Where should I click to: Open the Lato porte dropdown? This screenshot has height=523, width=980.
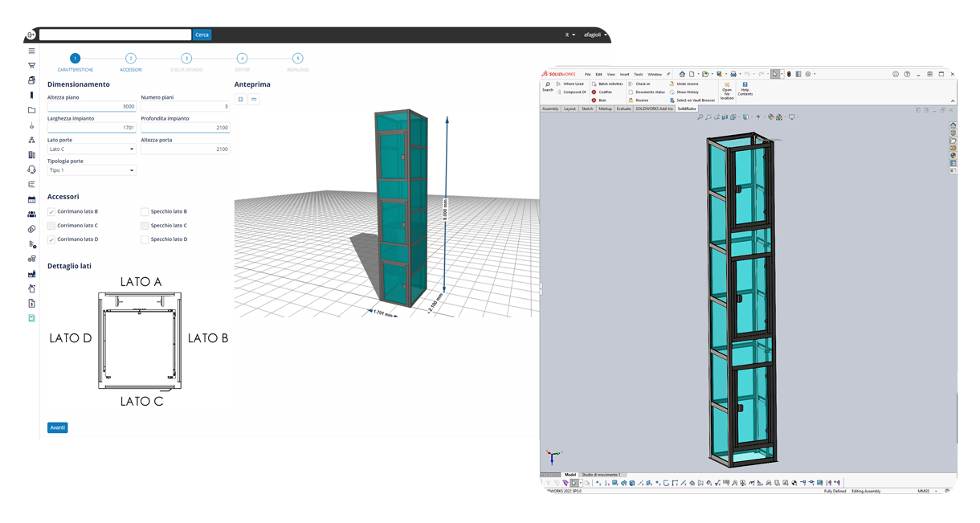click(x=92, y=149)
